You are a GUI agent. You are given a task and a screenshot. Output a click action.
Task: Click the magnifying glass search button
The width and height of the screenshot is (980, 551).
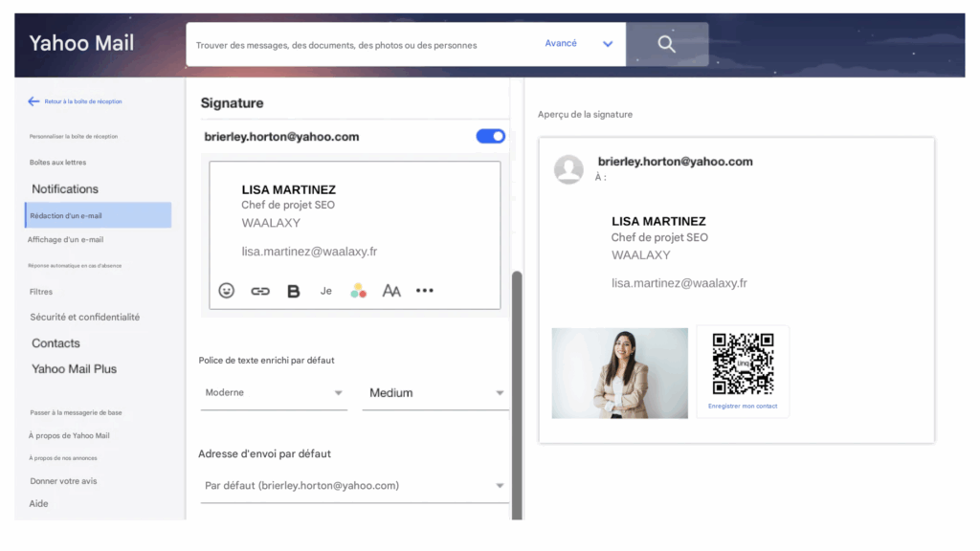click(666, 44)
